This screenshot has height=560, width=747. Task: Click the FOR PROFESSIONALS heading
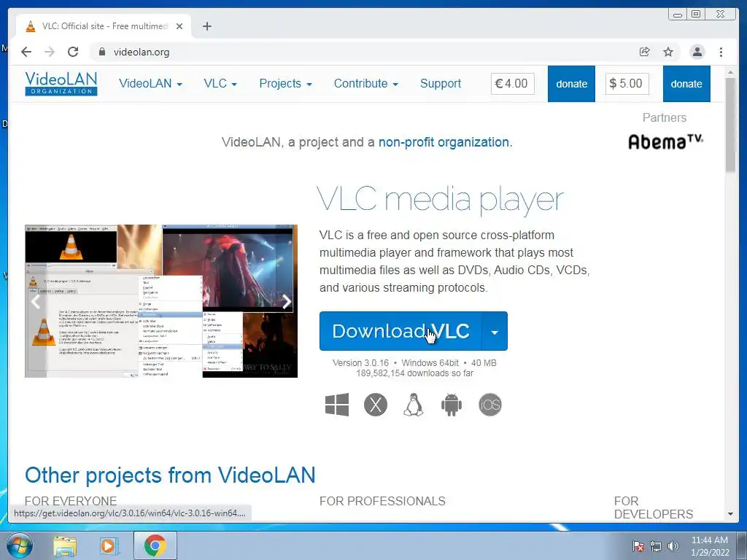click(382, 501)
